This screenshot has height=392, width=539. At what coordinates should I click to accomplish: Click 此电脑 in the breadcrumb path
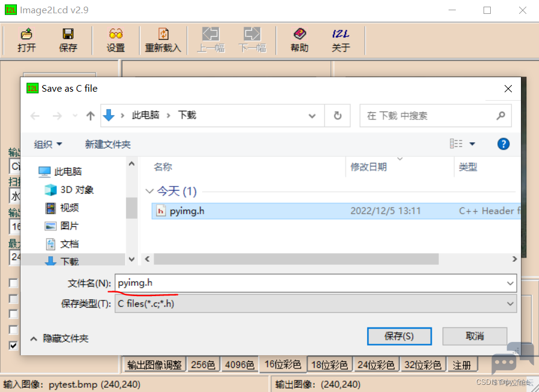[x=145, y=115]
